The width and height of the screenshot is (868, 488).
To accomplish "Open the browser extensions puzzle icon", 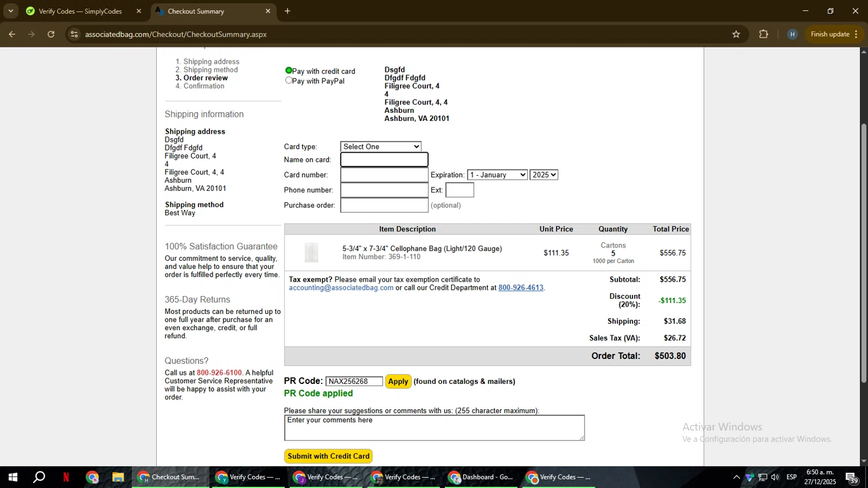I will pos(763,34).
